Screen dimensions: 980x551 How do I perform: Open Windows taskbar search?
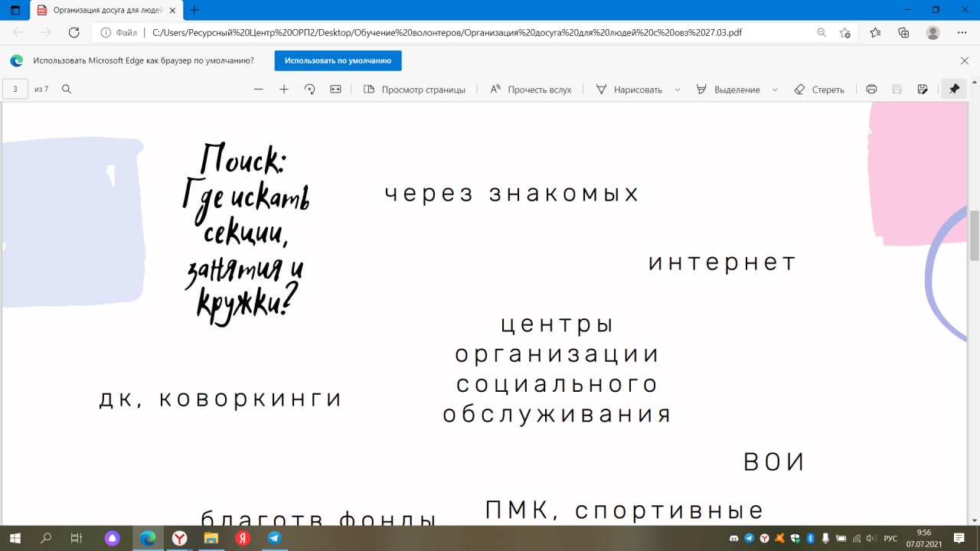click(46, 538)
